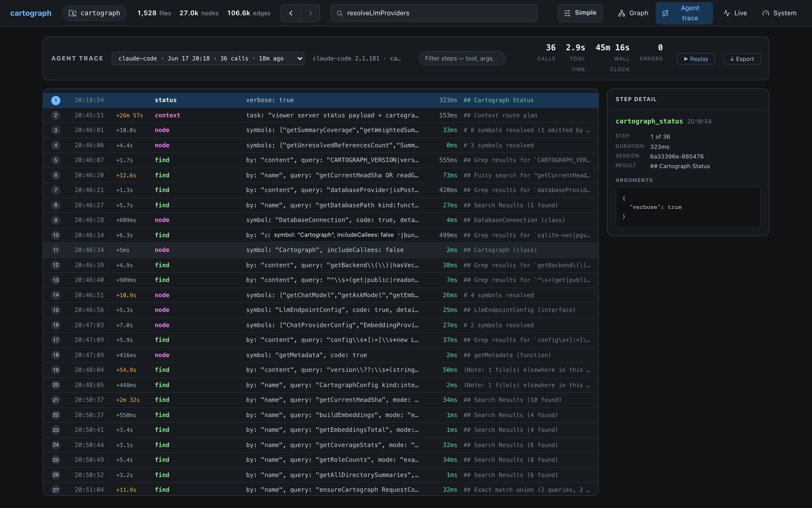Click step number 8 badge

tap(56, 205)
